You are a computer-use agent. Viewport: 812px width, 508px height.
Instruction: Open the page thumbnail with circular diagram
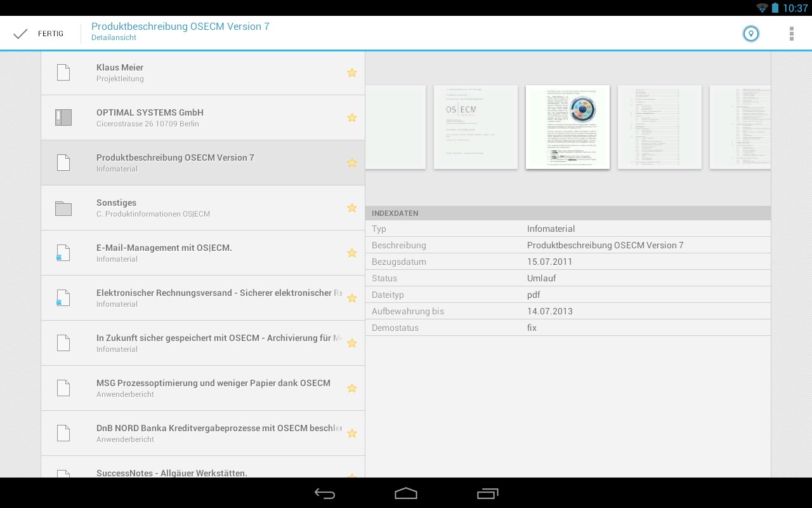pyautogui.click(x=568, y=127)
